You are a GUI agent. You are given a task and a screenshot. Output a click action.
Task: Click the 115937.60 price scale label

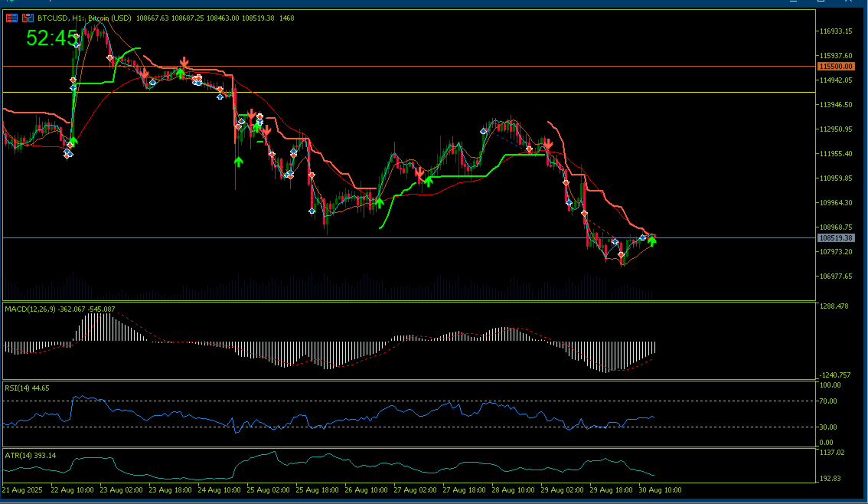point(836,55)
